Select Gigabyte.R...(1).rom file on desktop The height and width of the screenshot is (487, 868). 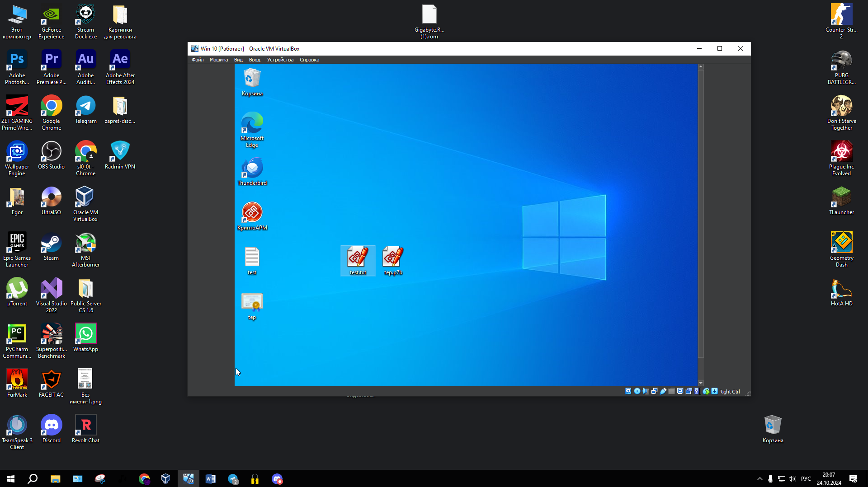(x=429, y=21)
